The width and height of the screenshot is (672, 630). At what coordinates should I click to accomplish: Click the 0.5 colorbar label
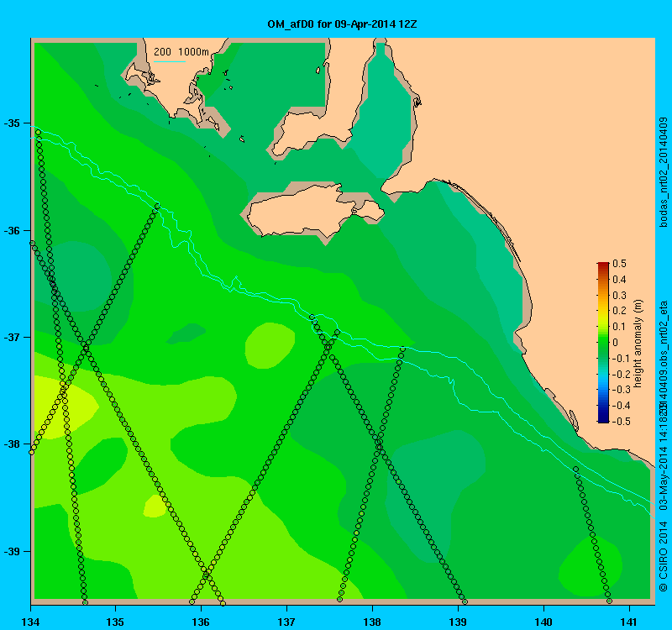coord(619,264)
